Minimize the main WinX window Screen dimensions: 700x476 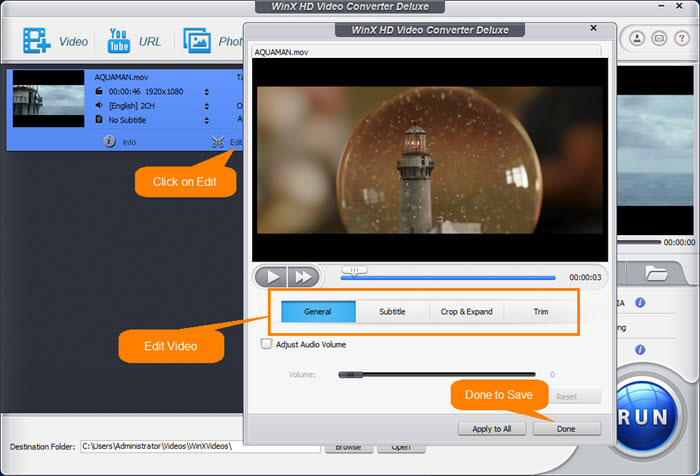[661, 6]
